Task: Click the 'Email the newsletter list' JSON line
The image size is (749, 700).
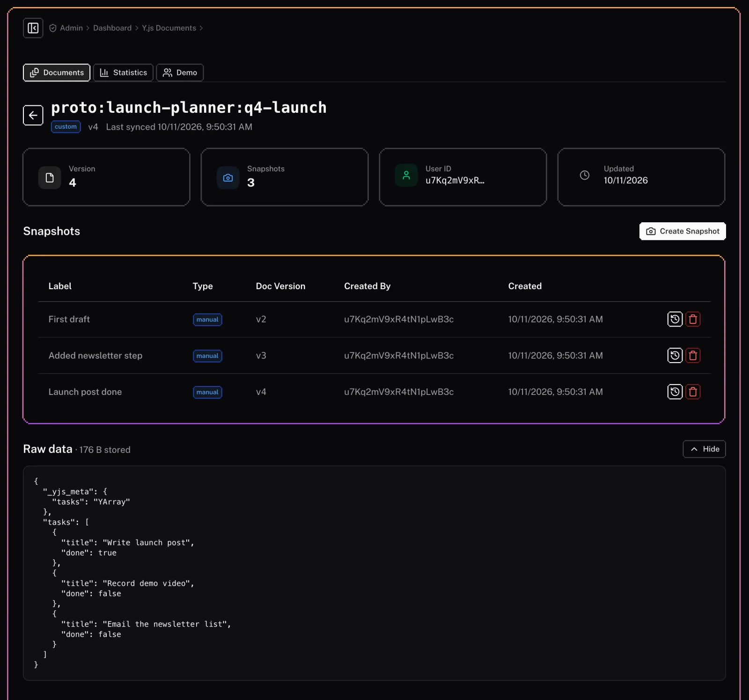Action: (146, 624)
